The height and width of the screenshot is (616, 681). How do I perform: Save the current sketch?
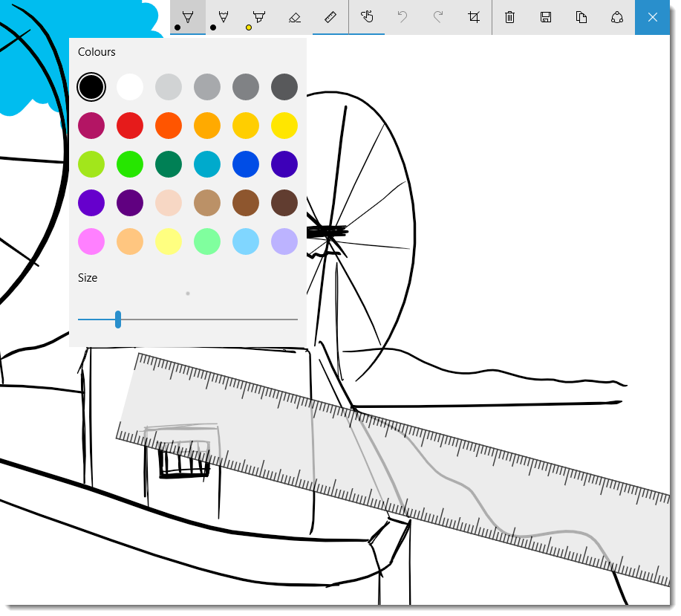[546, 18]
